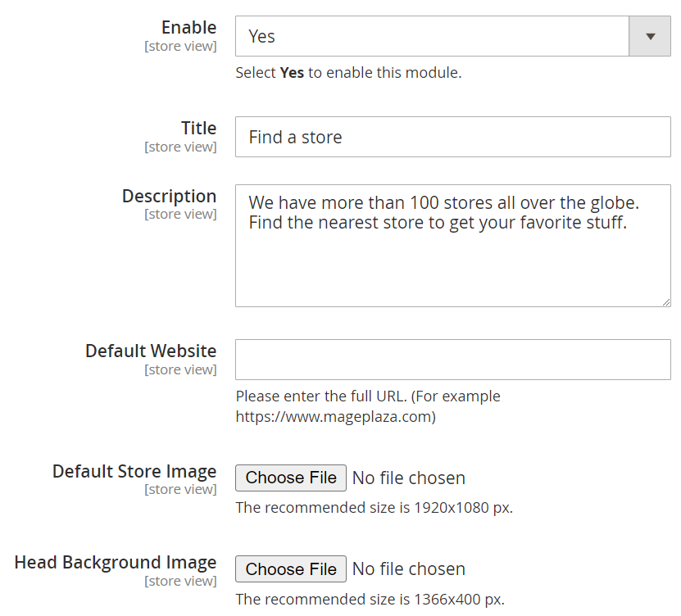The height and width of the screenshot is (616, 681).
Task: Click the Select Yes to enable hint text
Action: 348,73
